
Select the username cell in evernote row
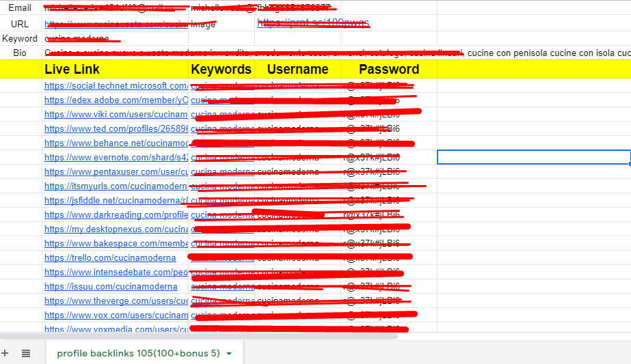click(x=298, y=157)
